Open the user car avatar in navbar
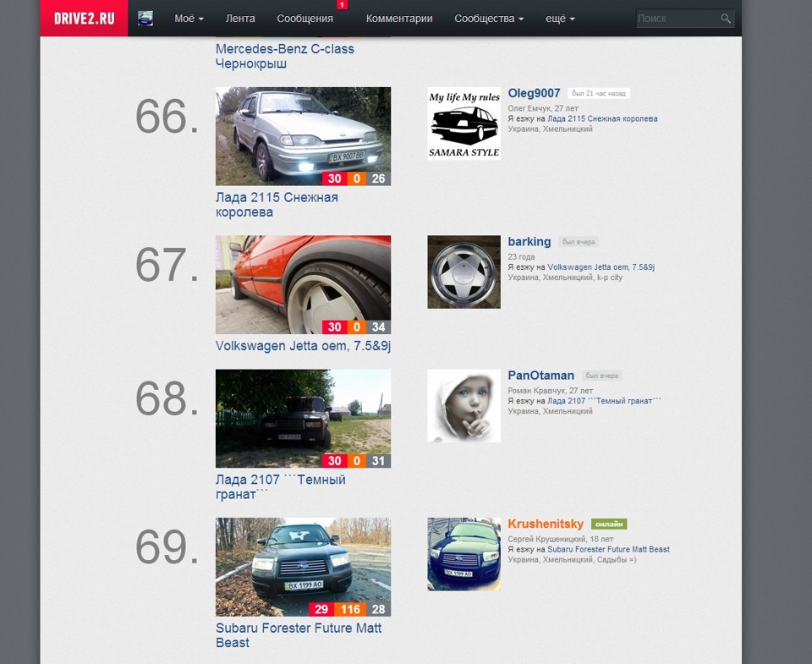The image size is (812, 664). click(x=145, y=19)
